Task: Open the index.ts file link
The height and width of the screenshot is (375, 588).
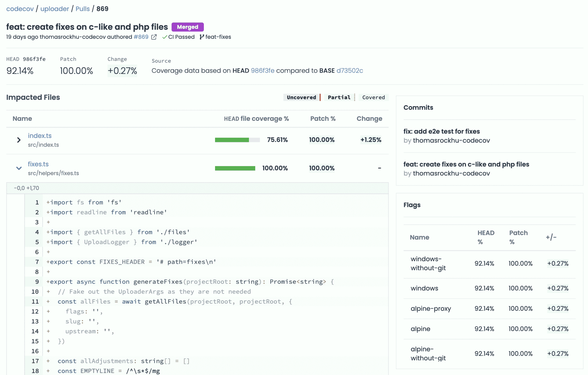Action: pyautogui.click(x=40, y=136)
